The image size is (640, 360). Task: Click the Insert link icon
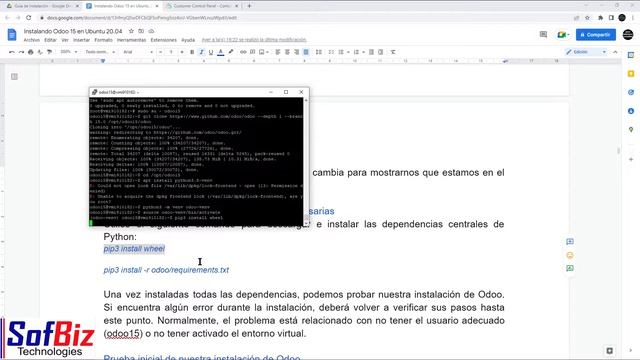point(243,52)
